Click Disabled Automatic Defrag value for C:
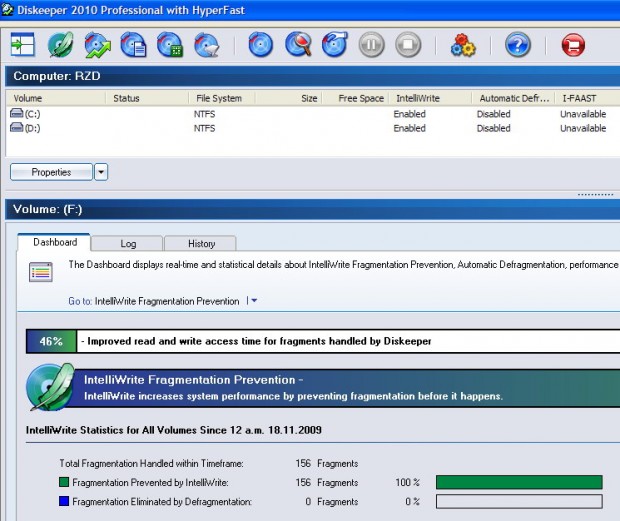Viewport: 620px width, 521px height. (x=493, y=114)
